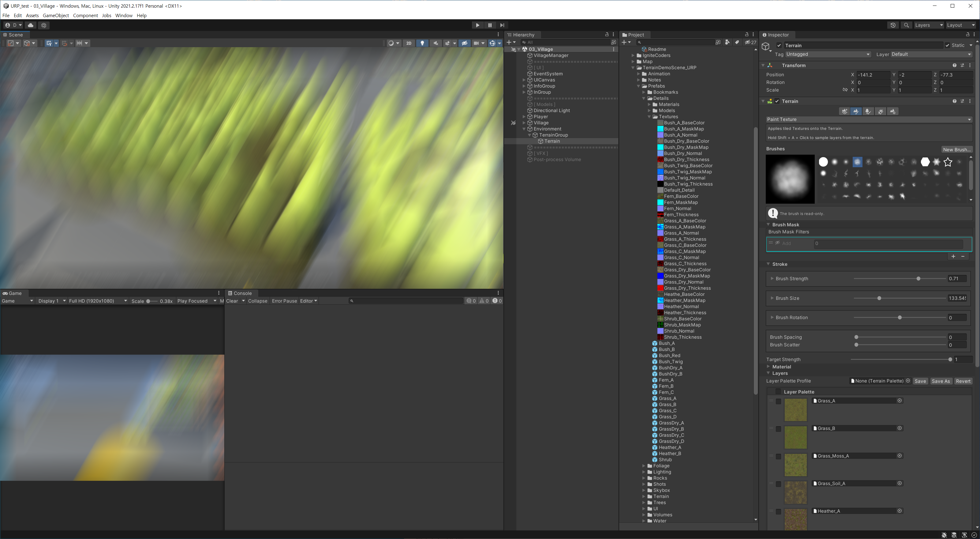Toggle checkbox next to Grass_A layer
This screenshot has width=980, height=539.
[x=778, y=401]
